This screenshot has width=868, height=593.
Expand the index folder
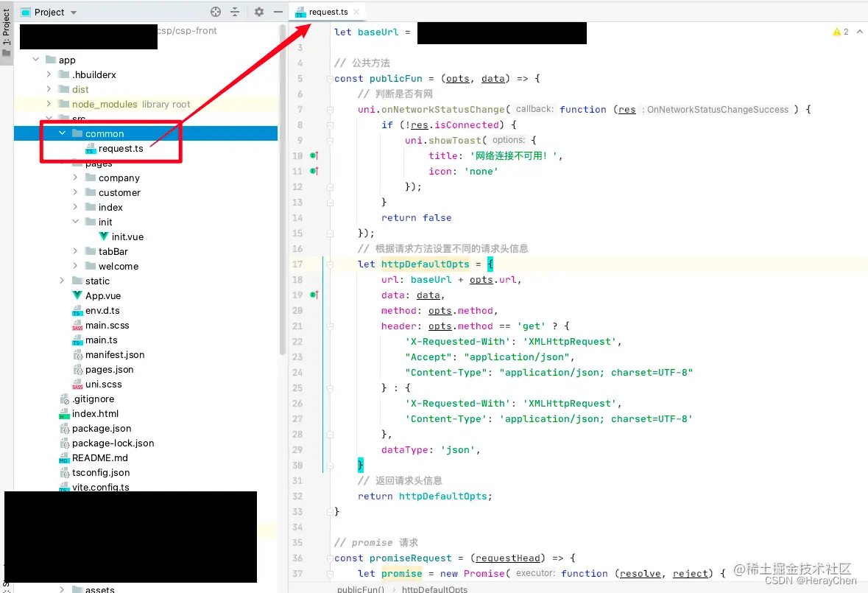pos(75,207)
